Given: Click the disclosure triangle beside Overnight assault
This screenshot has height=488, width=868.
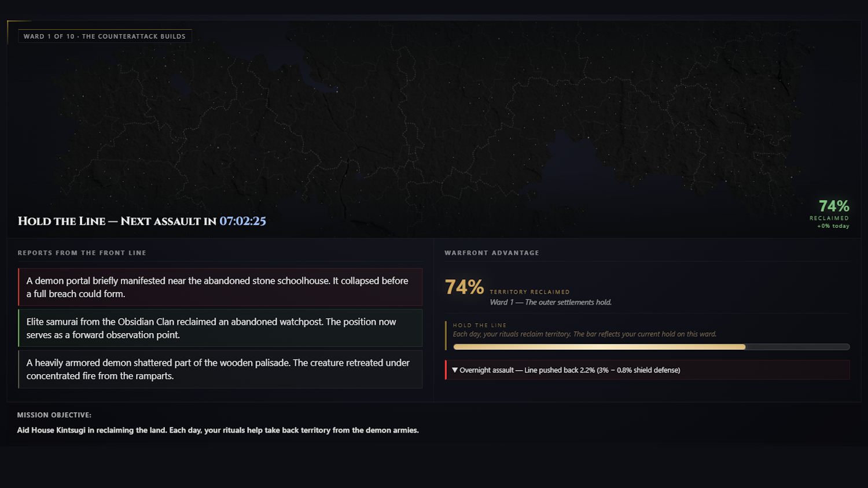Looking at the screenshot, I should point(455,370).
